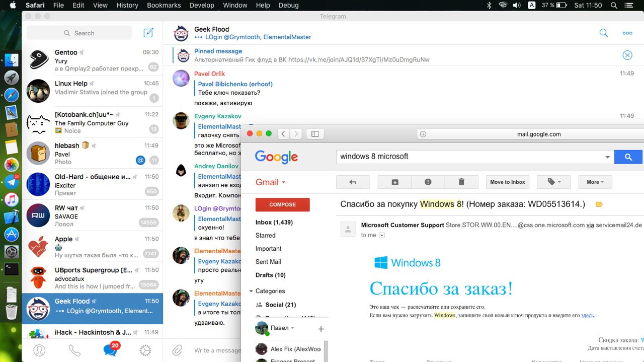Attach a file with paperclip icon
This screenshot has height=362, width=644.
click(x=177, y=350)
